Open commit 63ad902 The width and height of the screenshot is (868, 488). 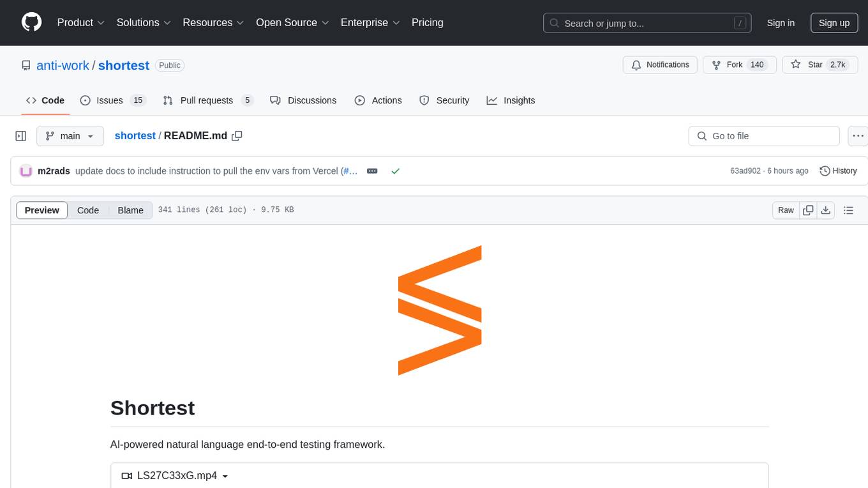745,171
